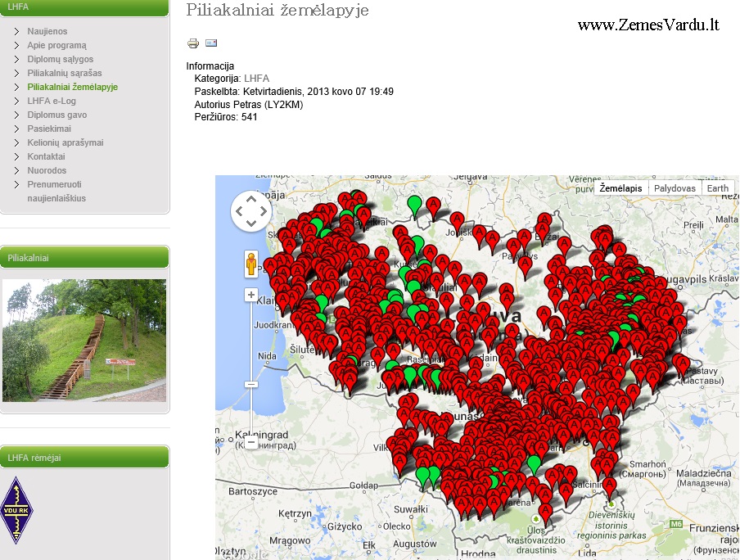
Task: Open the Naujienos menu item
Action: [x=47, y=31]
